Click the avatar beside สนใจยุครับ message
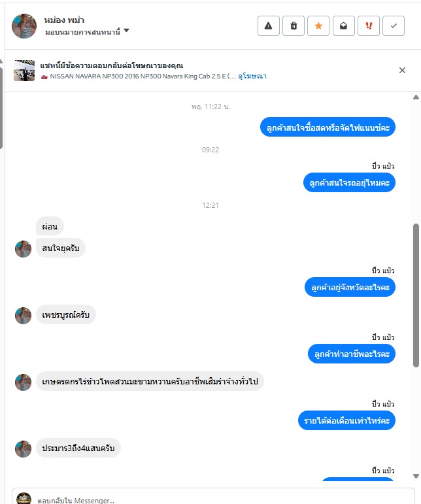 pyautogui.click(x=23, y=249)
